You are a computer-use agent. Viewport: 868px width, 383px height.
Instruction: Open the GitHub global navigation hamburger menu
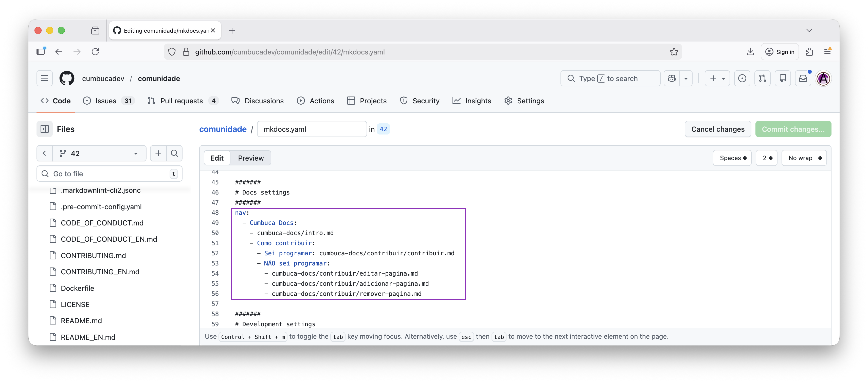[x=44, y=79]
